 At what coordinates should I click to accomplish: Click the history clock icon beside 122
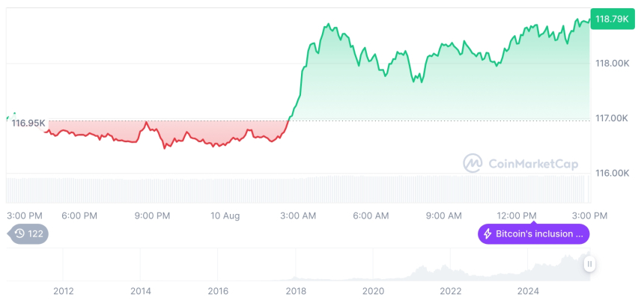(x=19, y=233)
